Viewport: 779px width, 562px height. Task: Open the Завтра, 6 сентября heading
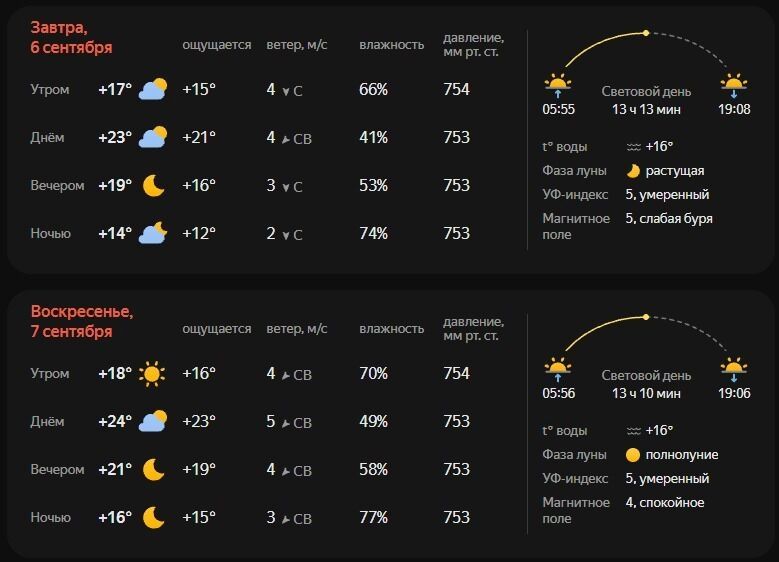tap(71, 37)
